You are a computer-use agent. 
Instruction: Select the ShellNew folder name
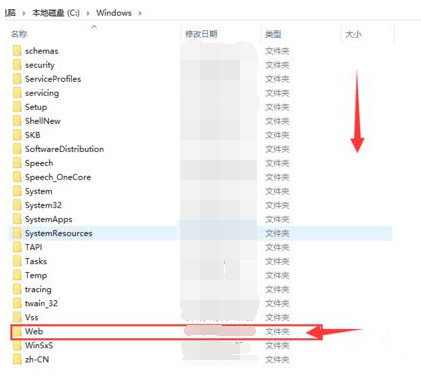click(x=43, y=121)
